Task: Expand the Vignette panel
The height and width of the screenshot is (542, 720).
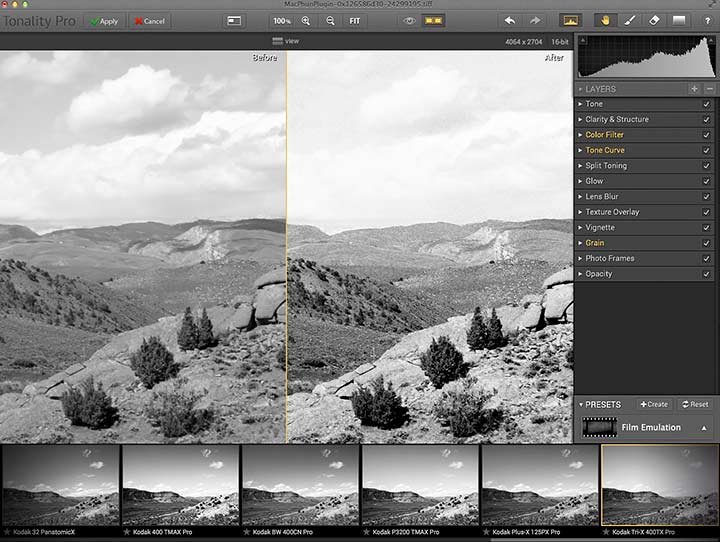Action: 580,228
